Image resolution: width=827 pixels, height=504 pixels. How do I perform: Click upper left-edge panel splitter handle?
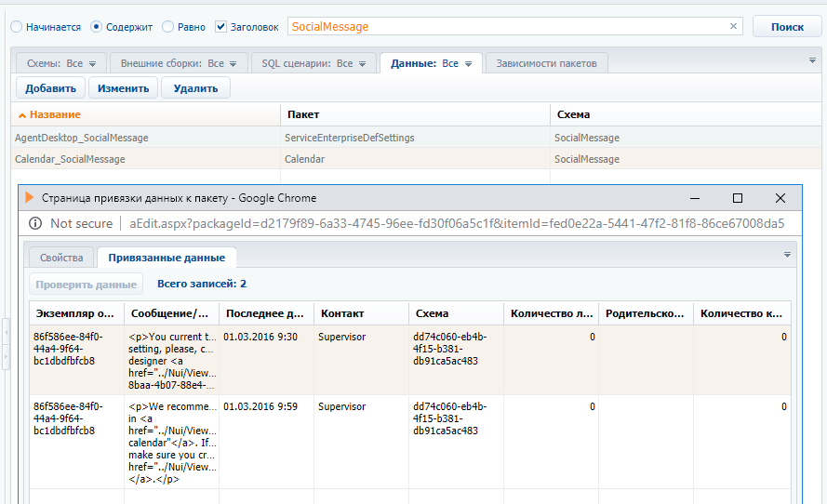pyautogui.click(x=6, y=330)
